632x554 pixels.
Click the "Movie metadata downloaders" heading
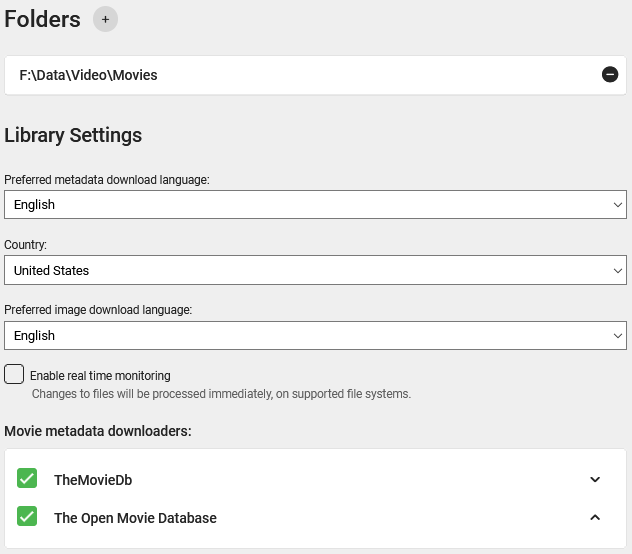[98, 431]
